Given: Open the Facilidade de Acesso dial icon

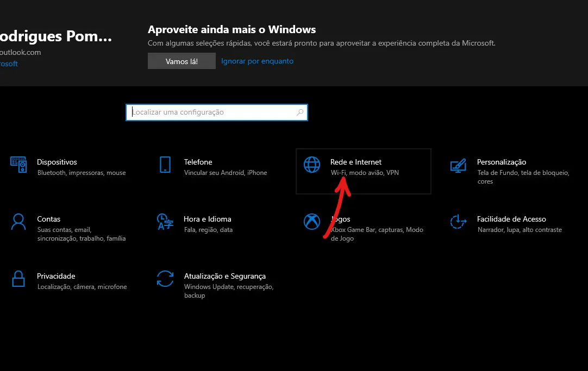Looking at the screenshot, I should point(458,222).
